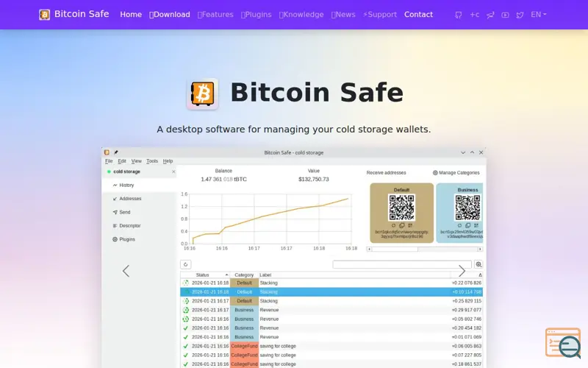Click the search magnifier icon beside the filter

[478, 264]
